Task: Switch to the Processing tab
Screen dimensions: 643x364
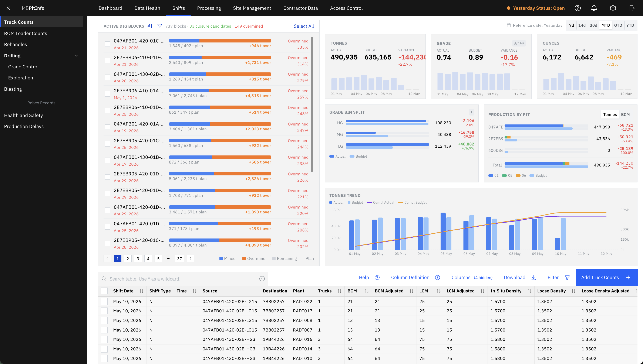Action: [209, 8]
